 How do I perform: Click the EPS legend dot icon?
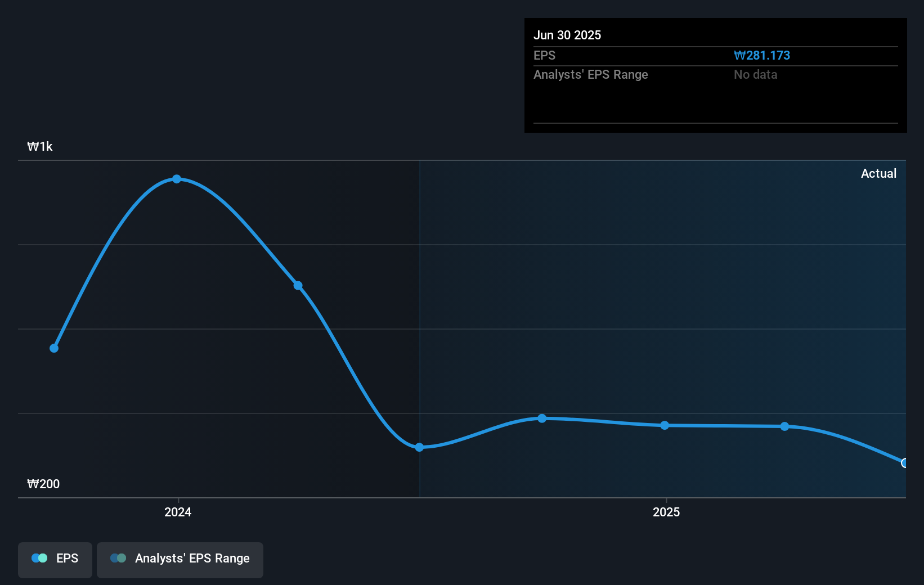[39, 558]
